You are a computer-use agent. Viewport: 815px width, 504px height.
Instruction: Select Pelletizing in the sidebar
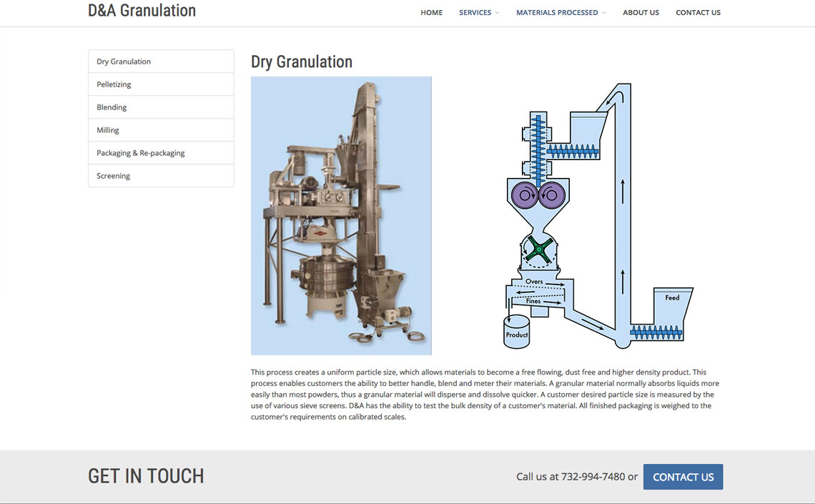[x=161, y=84]
